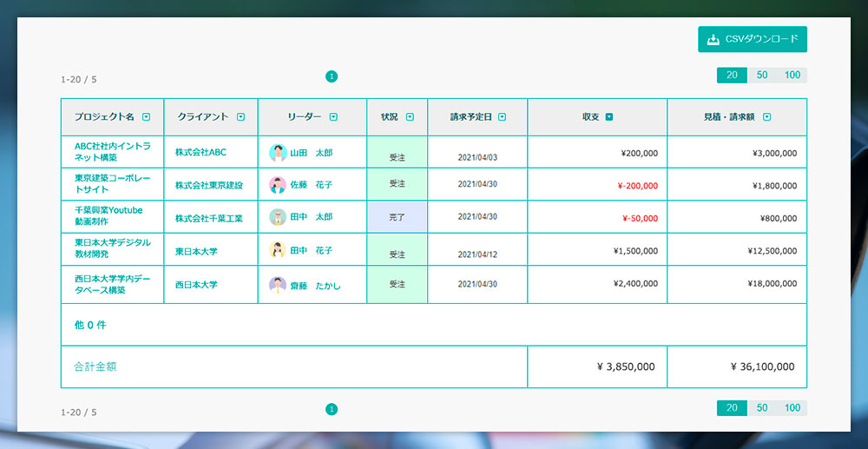
Task: Click the red ¥-50,000 balance
Action: (640, 218)
